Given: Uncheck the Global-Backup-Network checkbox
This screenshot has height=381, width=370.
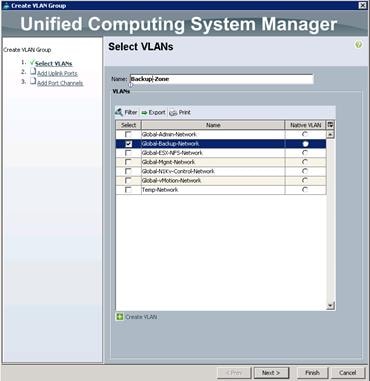Looking at the screenshot, I should (128, 144).
